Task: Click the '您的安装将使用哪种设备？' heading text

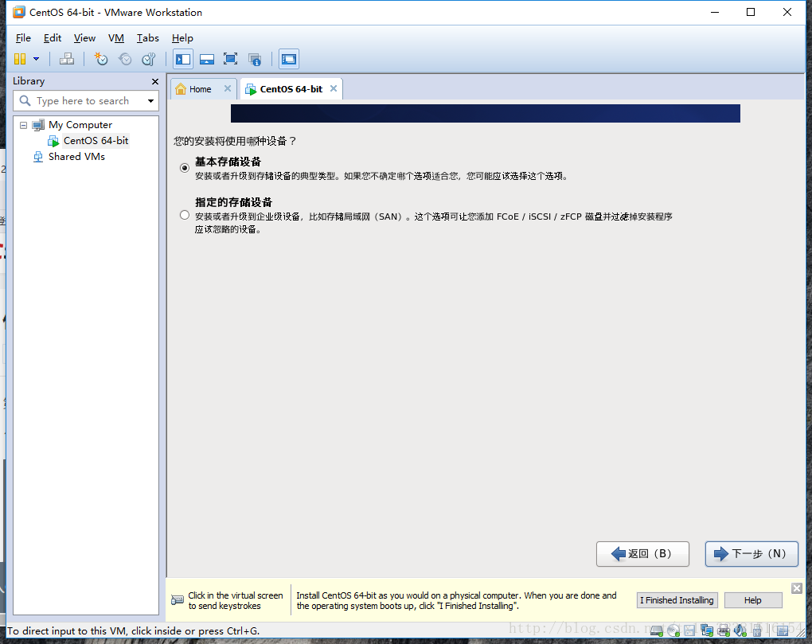Action: point(235,142)
